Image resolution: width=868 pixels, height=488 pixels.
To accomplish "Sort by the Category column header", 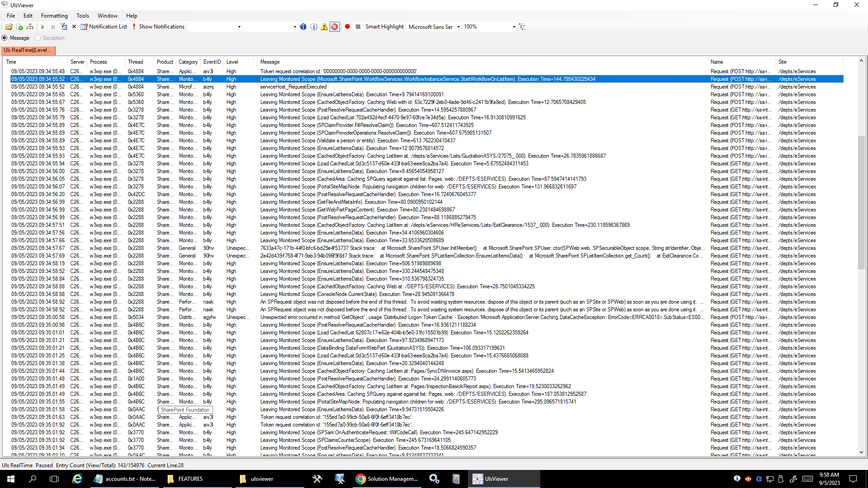I will click(x=188, y=62).
